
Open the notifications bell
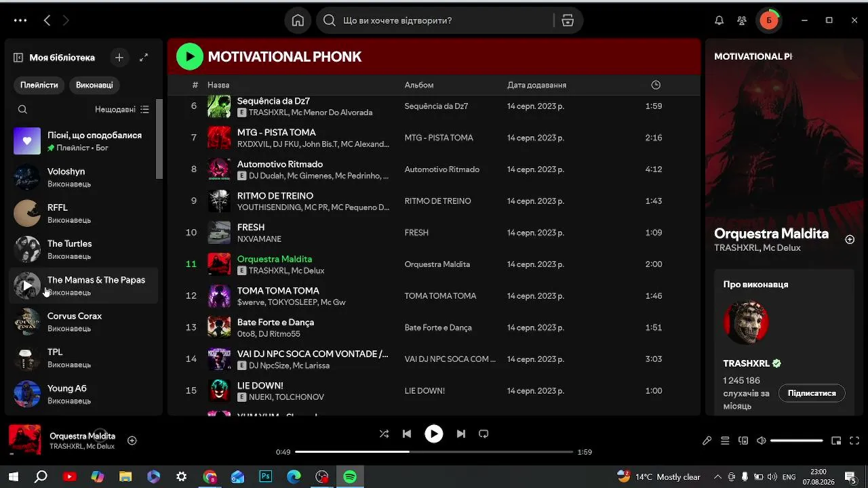coord(719,20)
